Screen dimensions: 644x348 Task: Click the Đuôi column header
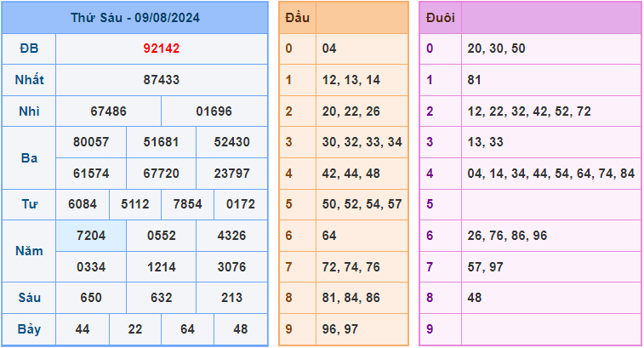pos(439,18)
